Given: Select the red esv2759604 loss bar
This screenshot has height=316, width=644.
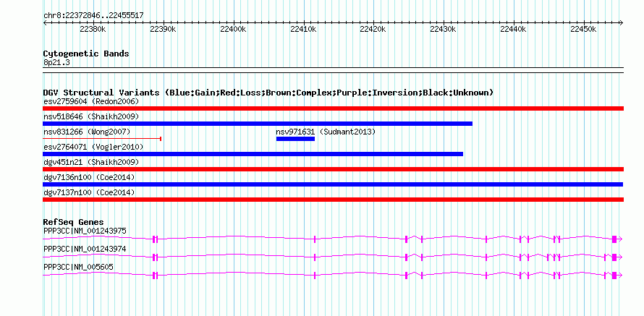Looking at the screenshot, I should (x=333, y=108).
